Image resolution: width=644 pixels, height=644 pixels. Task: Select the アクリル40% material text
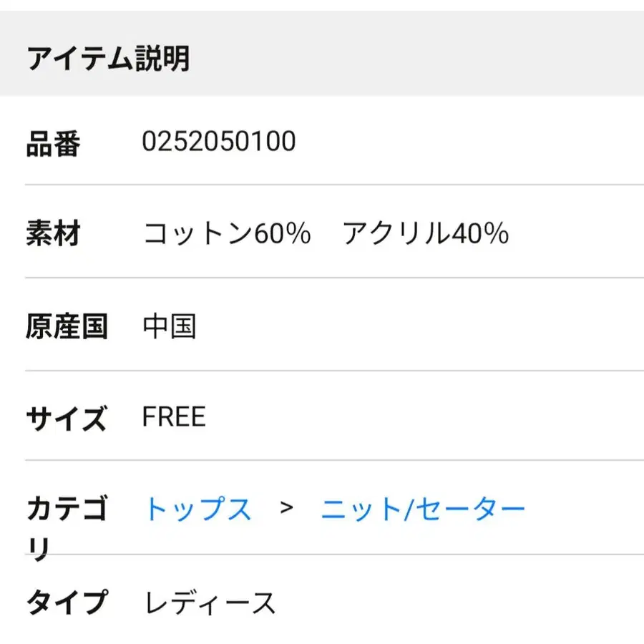click(x=425, y=234)
